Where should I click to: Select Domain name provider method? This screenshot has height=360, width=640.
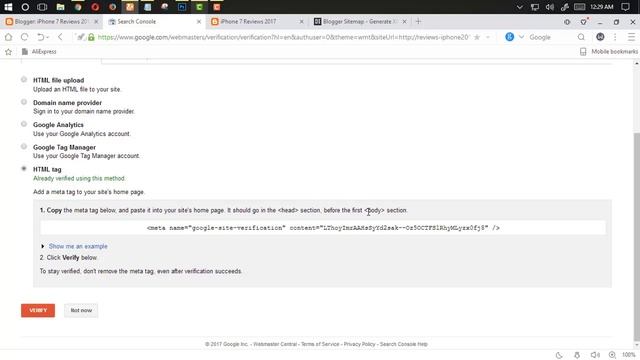(24, 102)
